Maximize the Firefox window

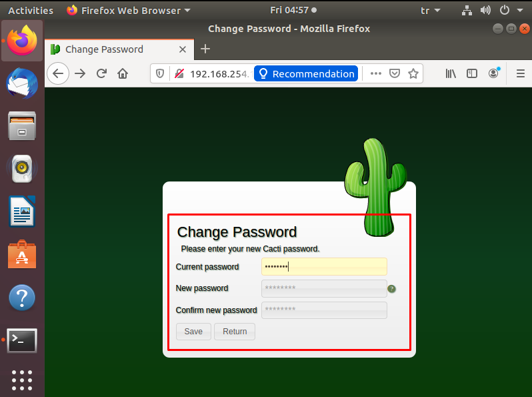pyautogui.click(x=511, y=29)
